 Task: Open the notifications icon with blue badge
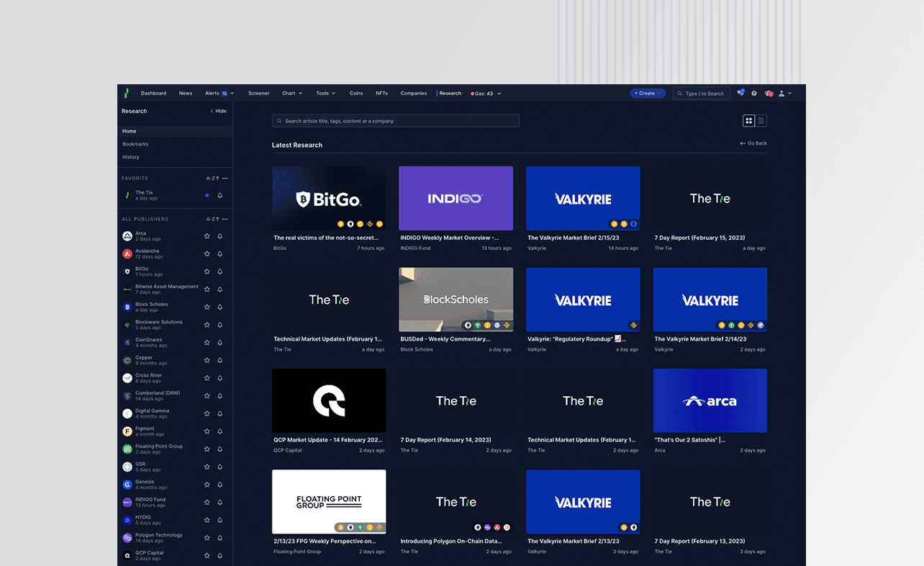pyautogui.click(x=740, y=93)
